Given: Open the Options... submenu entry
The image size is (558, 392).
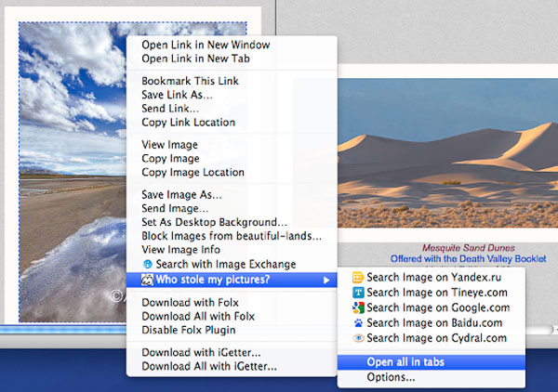Looking at the screenshot, I should (x=391, y=377).
